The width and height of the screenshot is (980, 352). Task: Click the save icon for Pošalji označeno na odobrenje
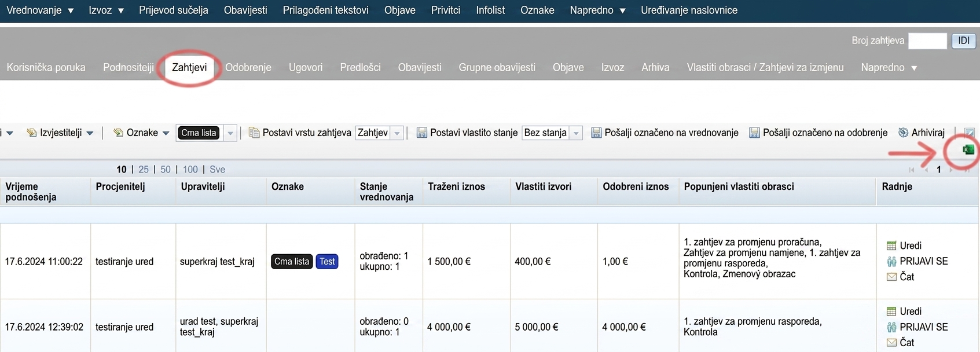(754, 133)
